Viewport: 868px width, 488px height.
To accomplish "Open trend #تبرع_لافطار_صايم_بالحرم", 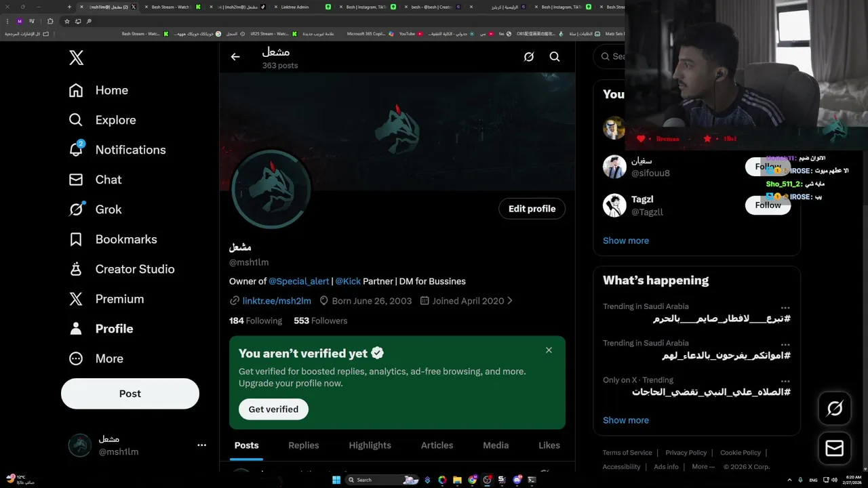I will (x=722, y=319).
